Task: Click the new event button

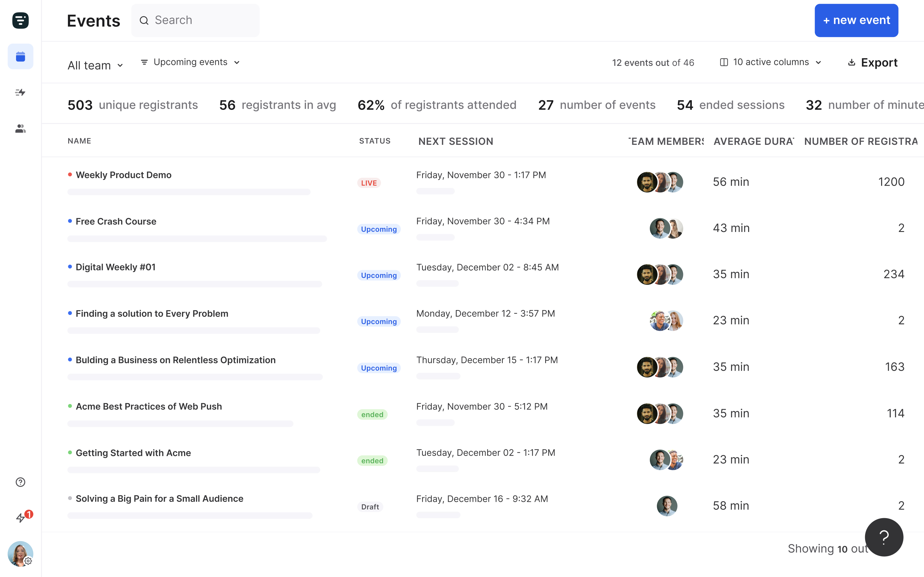Action: (856, 20)
